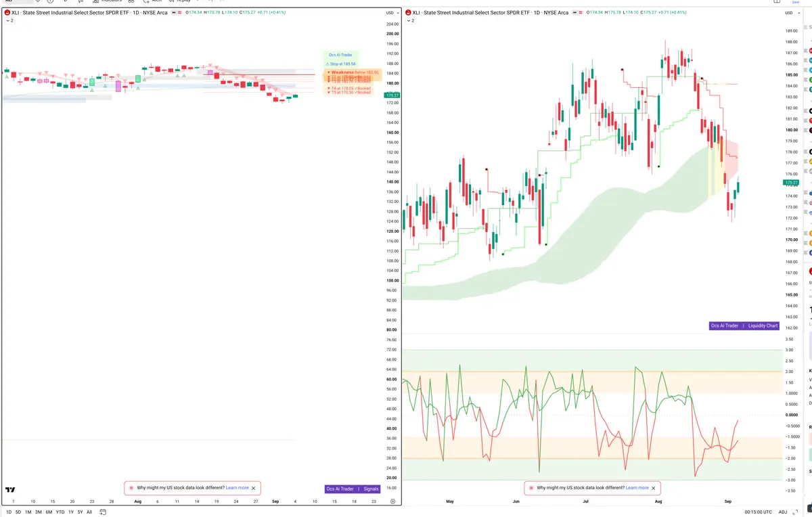Click the XLI symbol title in left chart
The image size is (812, 517).
[x=89, y=13]
